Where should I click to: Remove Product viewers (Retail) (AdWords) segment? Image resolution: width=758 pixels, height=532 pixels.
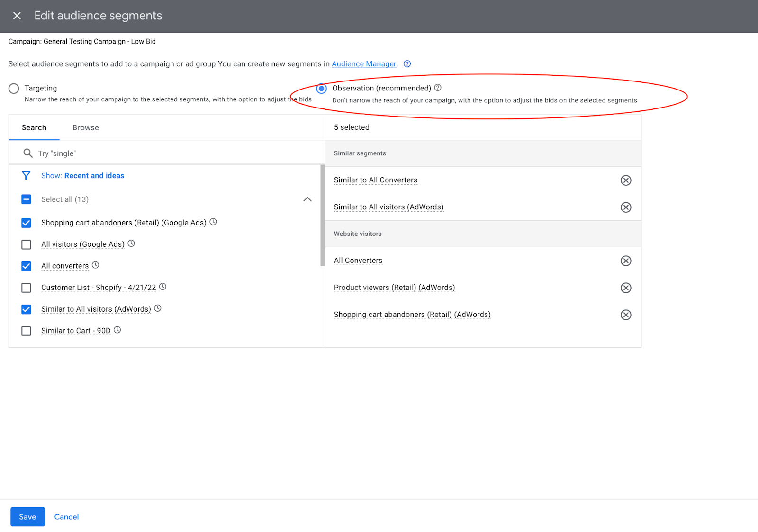click(626, 288)
